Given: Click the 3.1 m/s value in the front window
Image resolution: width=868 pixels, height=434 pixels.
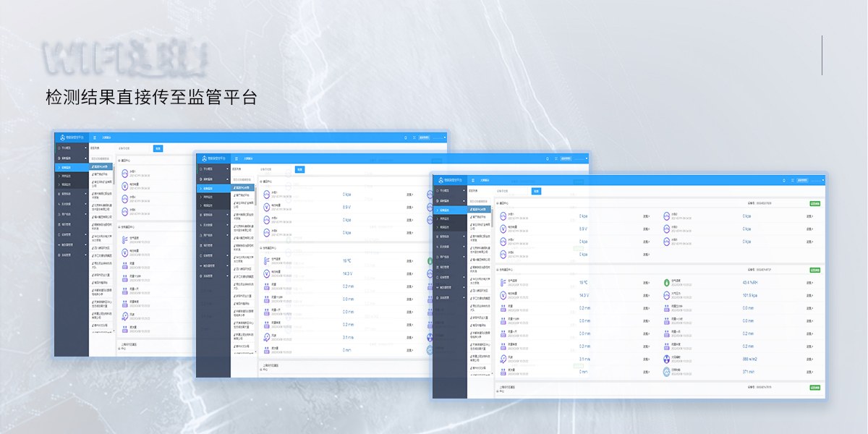Looking at the screenshot, I should (584, 359).
